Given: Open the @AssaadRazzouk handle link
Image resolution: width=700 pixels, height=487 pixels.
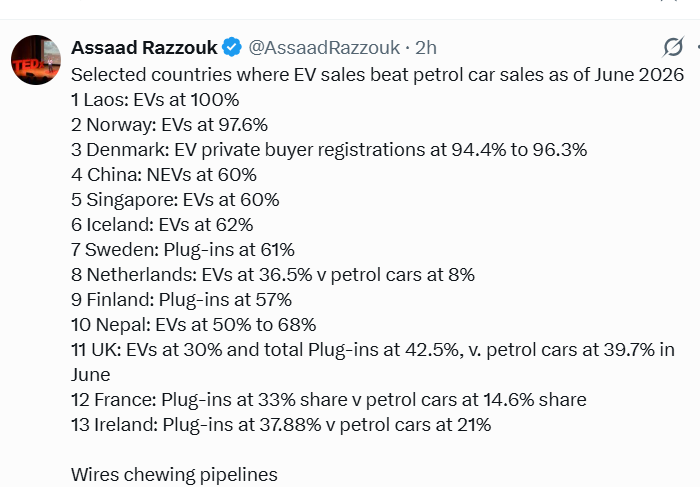Looking at the screenshot, I should click(324, 47).
